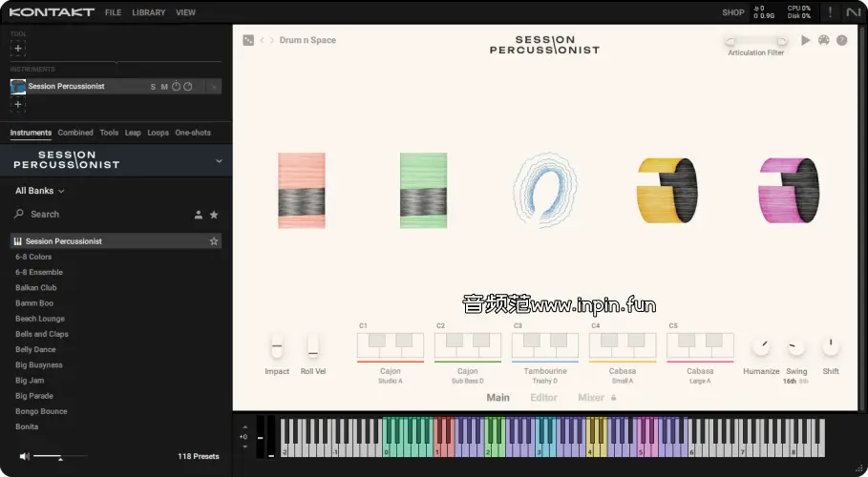Select the 6-8 Ensemble preset

(x=39, y=272)
